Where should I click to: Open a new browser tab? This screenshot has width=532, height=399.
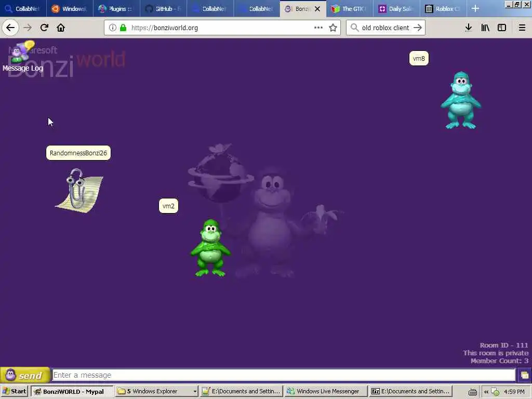475,8
